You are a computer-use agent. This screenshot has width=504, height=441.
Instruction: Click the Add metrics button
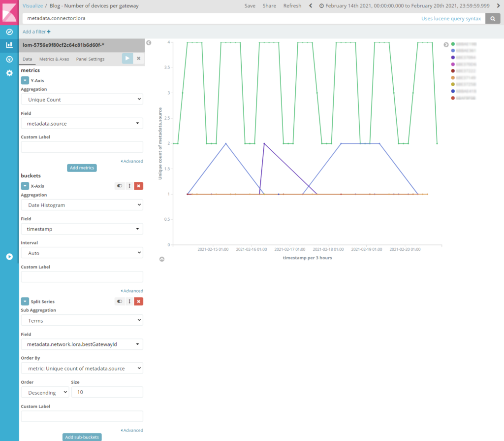(x=82, y=168)
